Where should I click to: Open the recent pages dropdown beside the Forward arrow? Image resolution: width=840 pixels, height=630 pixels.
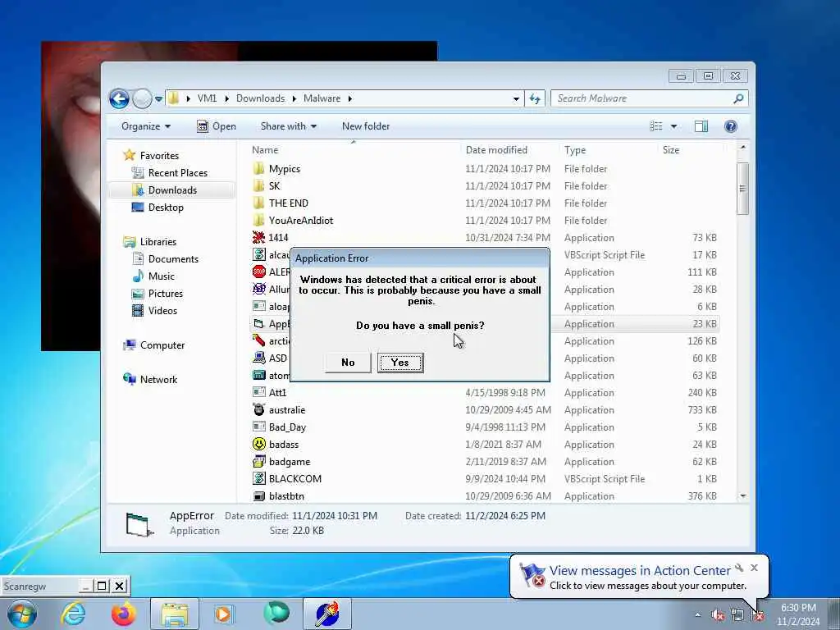[158, 99]
